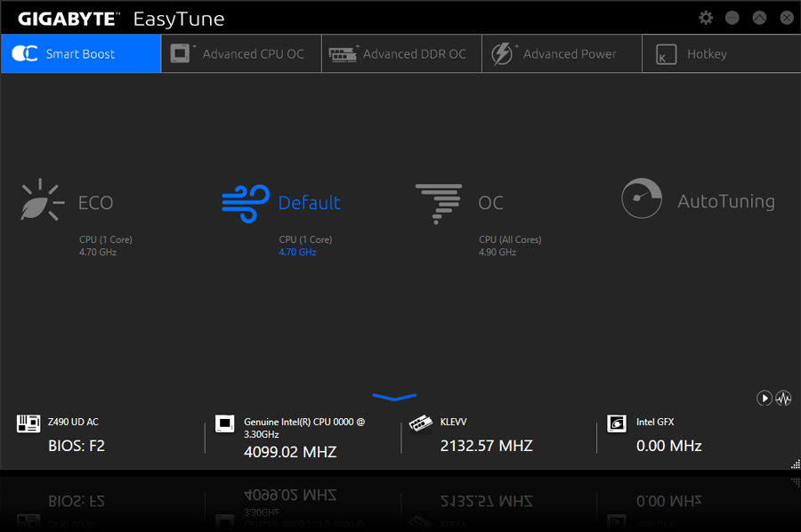Screen dimensions: 801x532
Task: Go to the Hotkey tab
Action: (x=721, y=53)
